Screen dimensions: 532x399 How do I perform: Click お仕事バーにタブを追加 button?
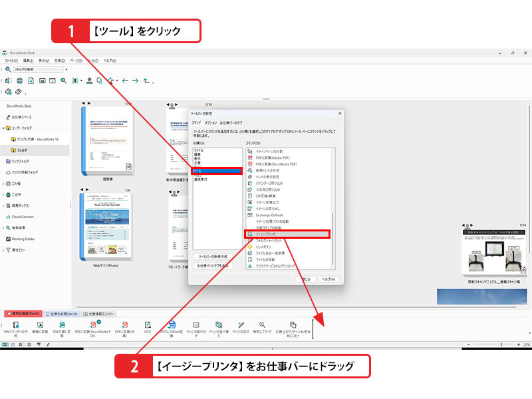213,265
